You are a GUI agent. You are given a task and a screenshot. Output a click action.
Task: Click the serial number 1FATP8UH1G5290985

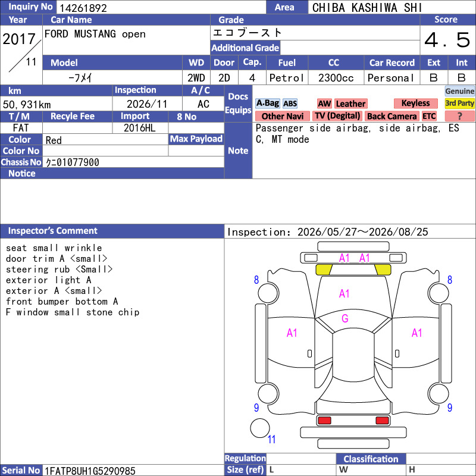tap(90, 471)
